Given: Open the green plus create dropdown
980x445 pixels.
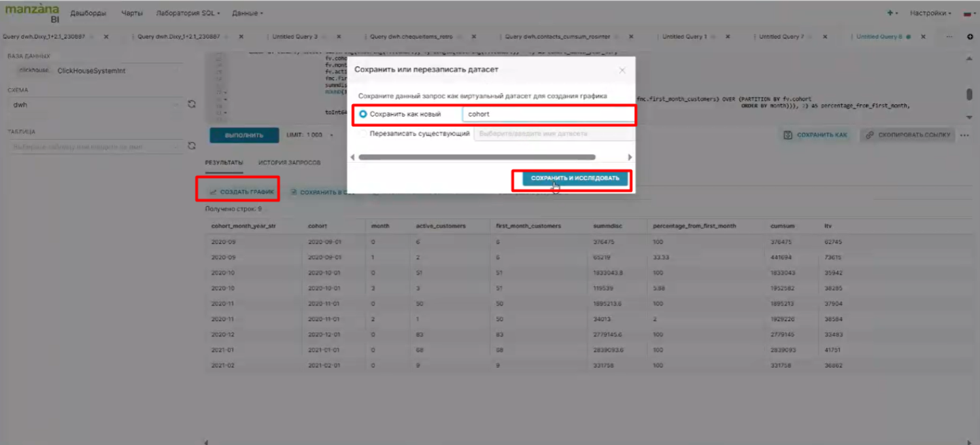Looking at the screenshot, I should [892, 13].
